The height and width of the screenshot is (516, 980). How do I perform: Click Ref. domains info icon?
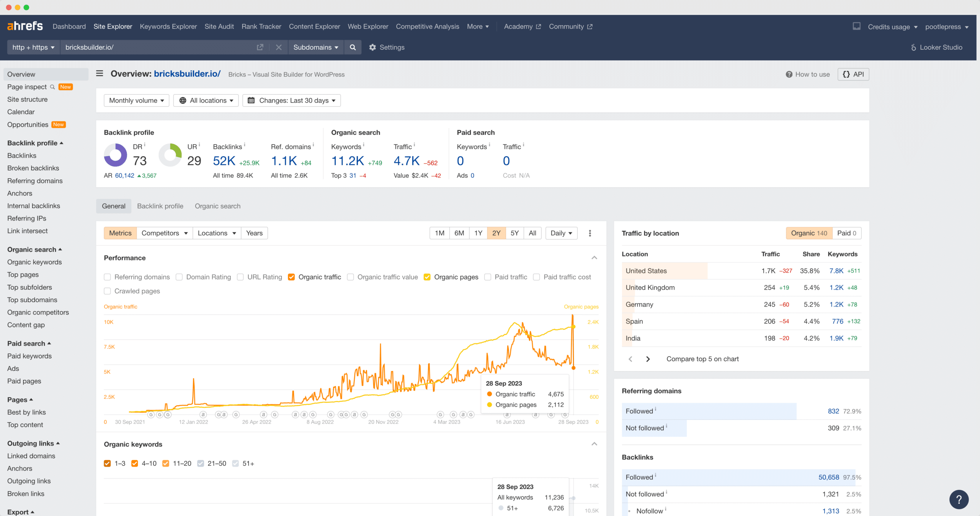point(313,144)
